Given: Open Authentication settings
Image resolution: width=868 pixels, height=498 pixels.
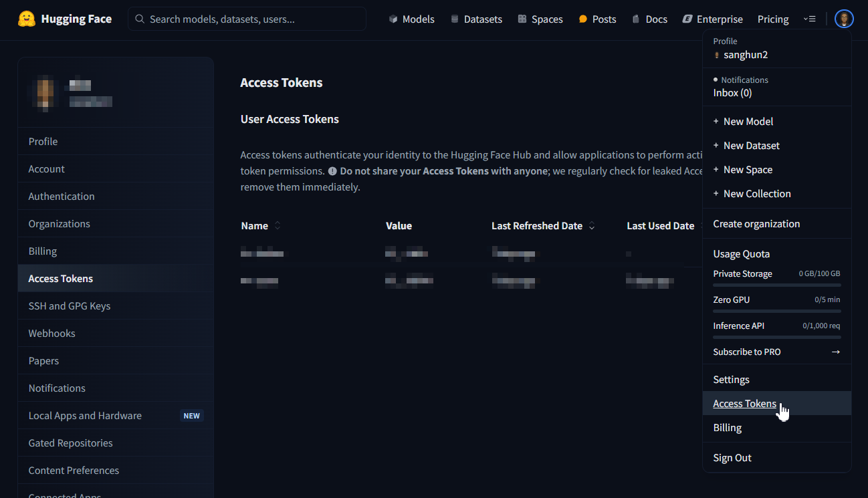Looking at the screenshot, I should pos(116,196).
